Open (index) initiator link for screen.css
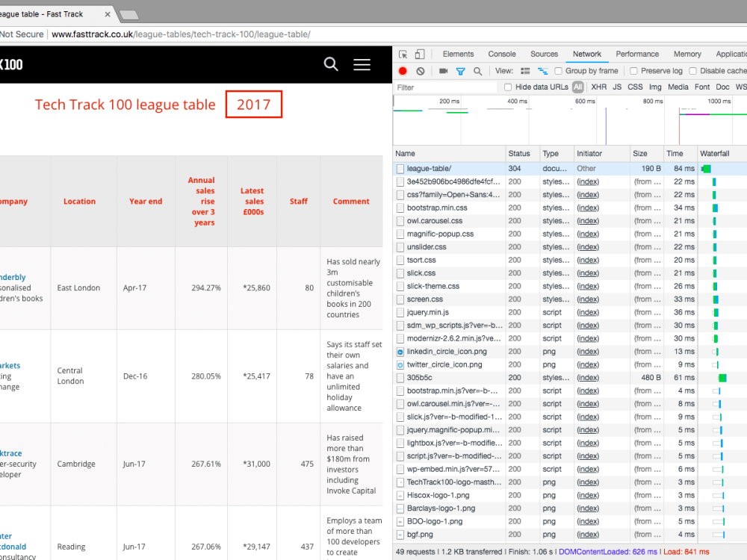This screenshot has width=747, height=560. (588, 299)
